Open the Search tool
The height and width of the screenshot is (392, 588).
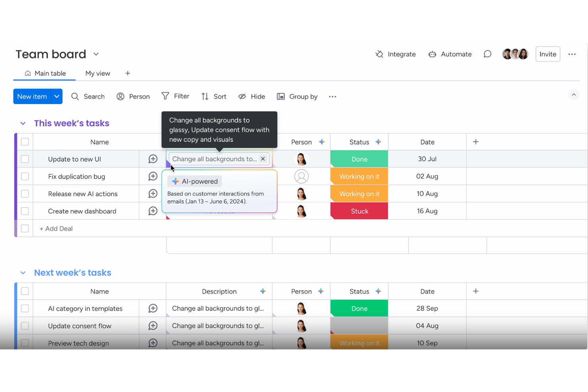pyautogui.click(x=88, y=96)
